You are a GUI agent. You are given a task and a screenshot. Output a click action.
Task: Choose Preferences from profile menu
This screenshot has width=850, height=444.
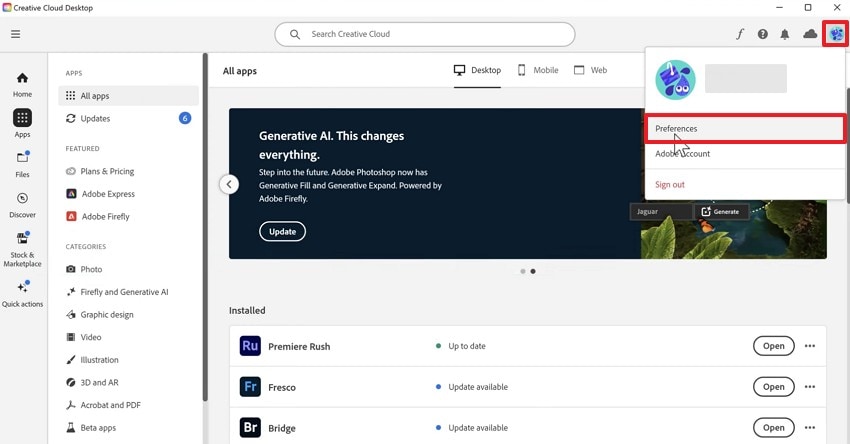point(745,128)
